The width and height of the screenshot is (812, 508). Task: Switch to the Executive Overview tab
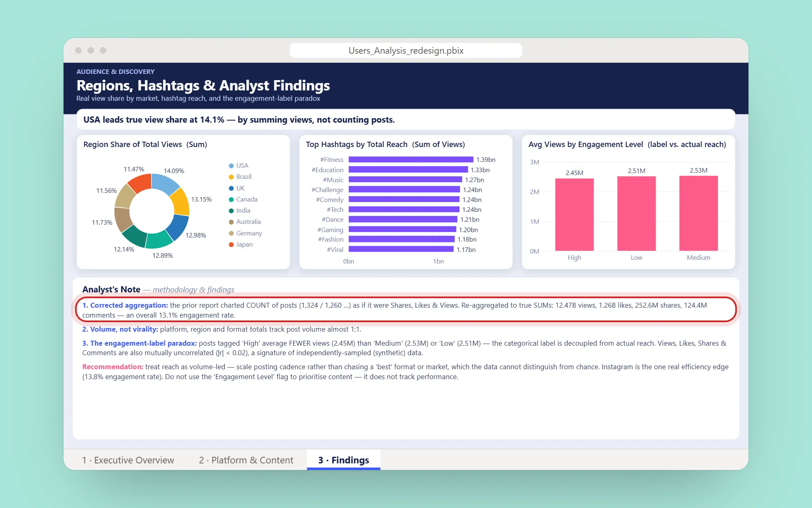tap(128, 460)
